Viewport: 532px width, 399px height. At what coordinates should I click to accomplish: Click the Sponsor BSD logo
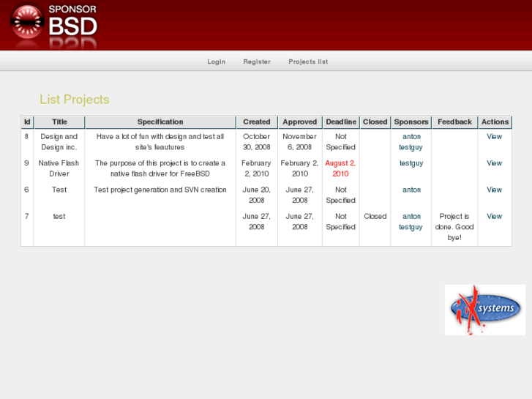pos(53,26)
